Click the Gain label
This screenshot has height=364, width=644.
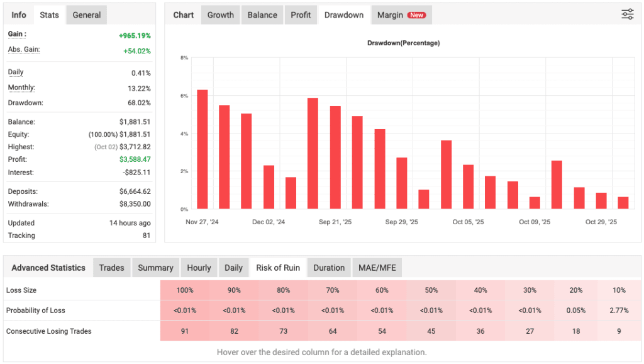(x=17, y=34)
